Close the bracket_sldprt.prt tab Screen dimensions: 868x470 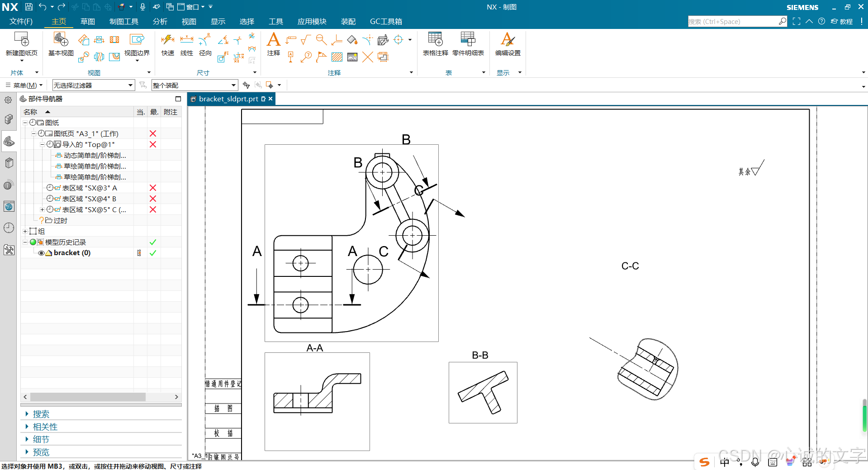coord(270,99)
